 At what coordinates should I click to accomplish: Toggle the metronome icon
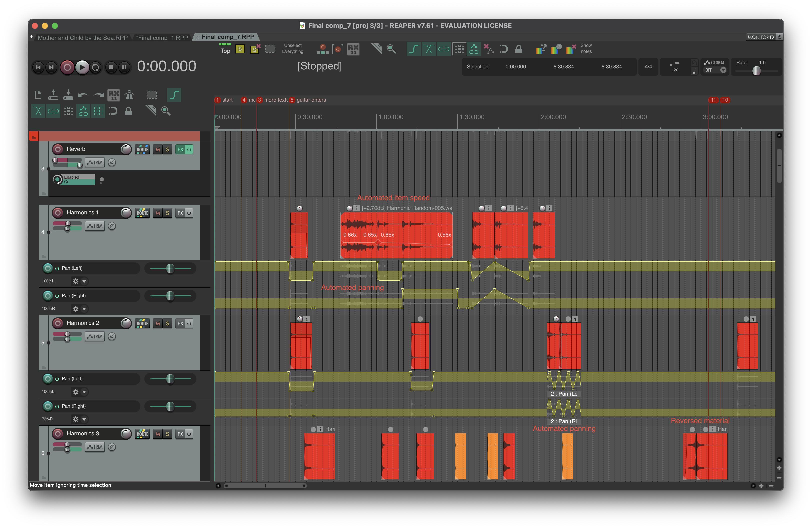coord(129,95)
